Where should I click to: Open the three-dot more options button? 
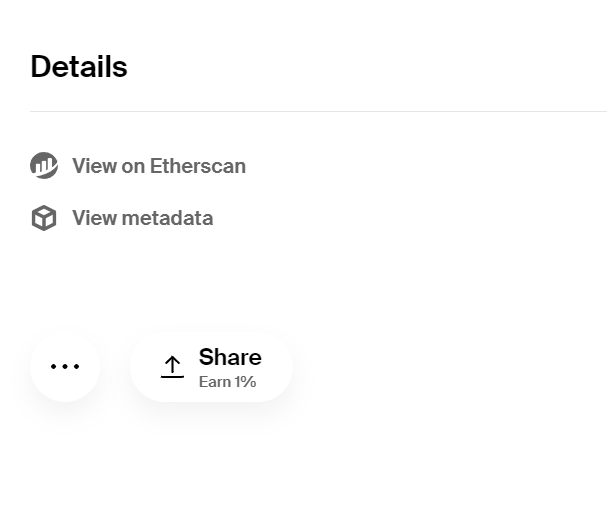65,366
